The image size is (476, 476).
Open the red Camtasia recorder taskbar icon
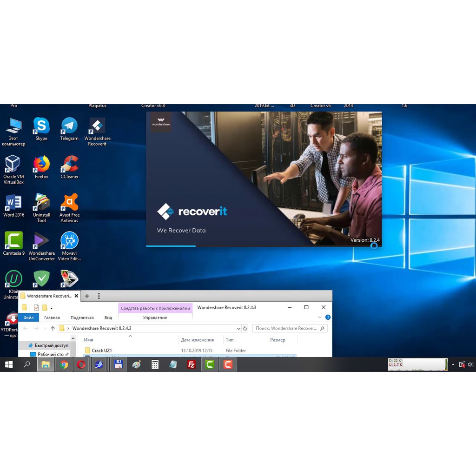point(228,364)
